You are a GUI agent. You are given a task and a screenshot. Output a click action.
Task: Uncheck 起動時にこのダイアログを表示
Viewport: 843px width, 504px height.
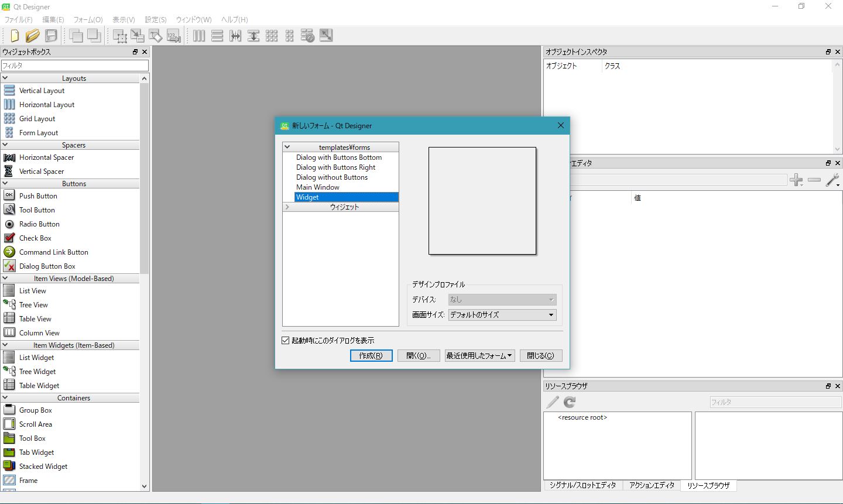(x=285, y=340)
